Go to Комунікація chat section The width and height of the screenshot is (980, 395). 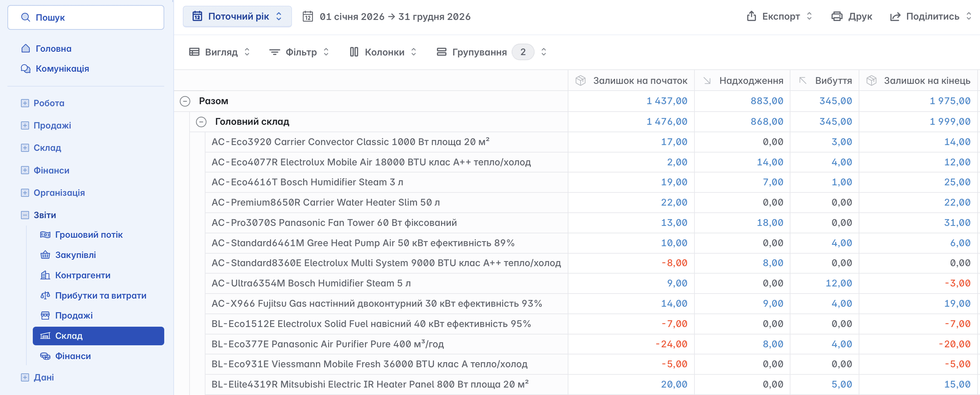click(x=62, y=69)
